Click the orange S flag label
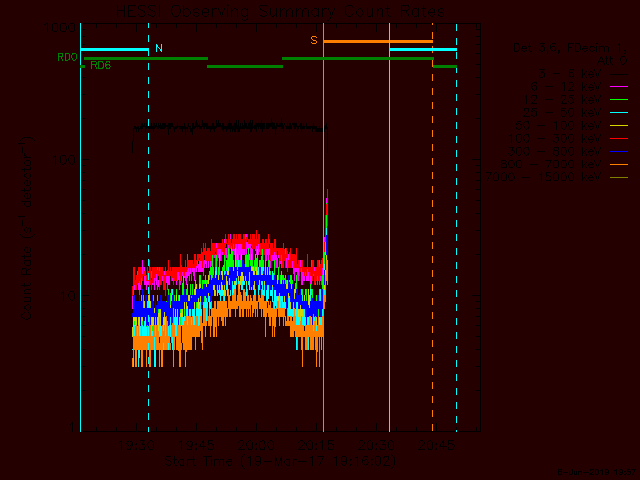This screenshot has height=480, width=640. pyautogui.click(x=314, y=40)
